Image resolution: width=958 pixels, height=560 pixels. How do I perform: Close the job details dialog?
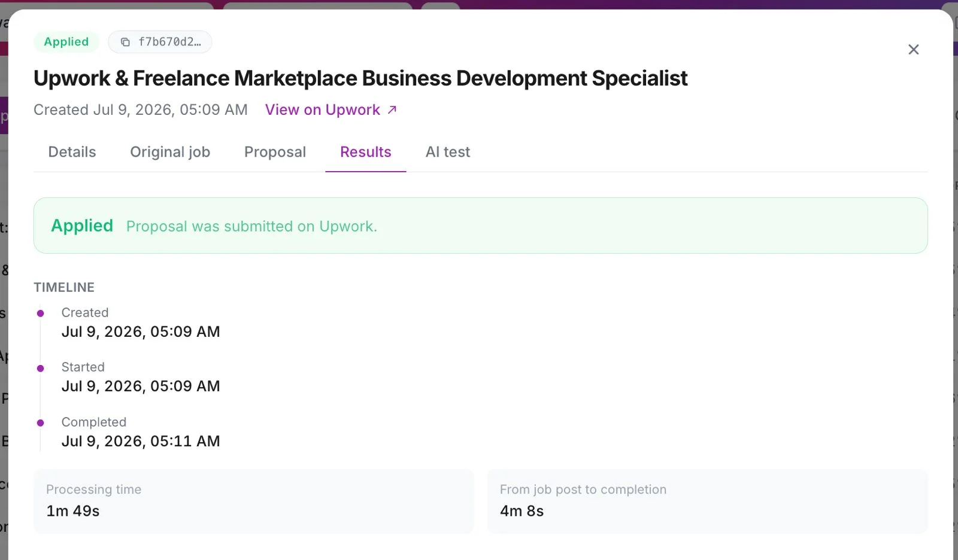tap(913, 50)
